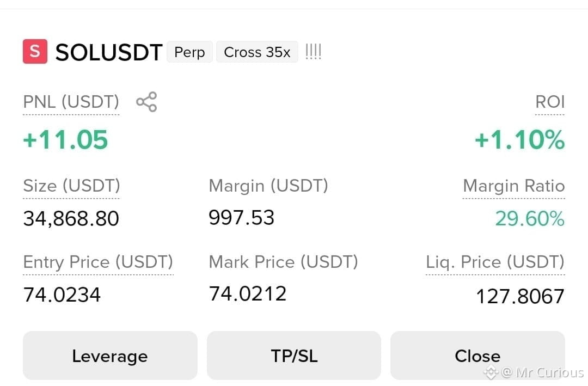Viewport: 588px width, 386px height.
Task: Tap the four-bar ADL indicator icon
Action: pos(313,52)
